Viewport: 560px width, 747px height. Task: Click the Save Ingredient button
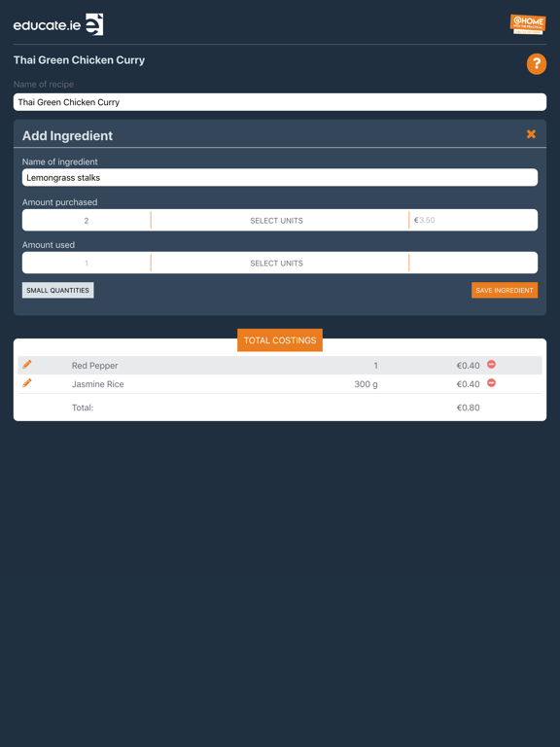click(505, 290)
